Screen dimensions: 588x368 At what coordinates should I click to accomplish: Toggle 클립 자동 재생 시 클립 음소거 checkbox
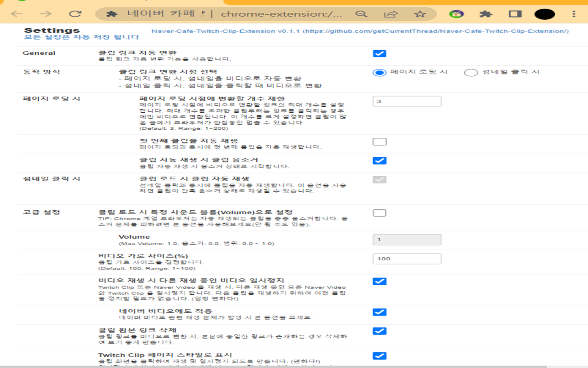tap(379, 161)
